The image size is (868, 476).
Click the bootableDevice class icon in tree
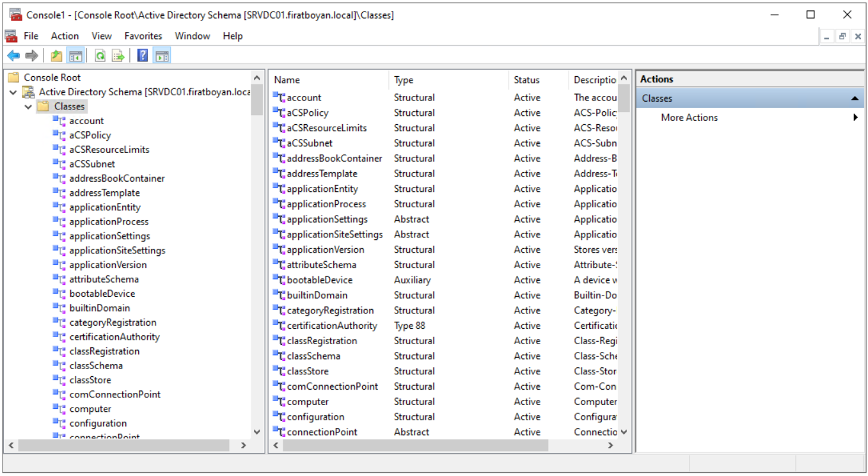pyautogui.click(x=59, y=294)
